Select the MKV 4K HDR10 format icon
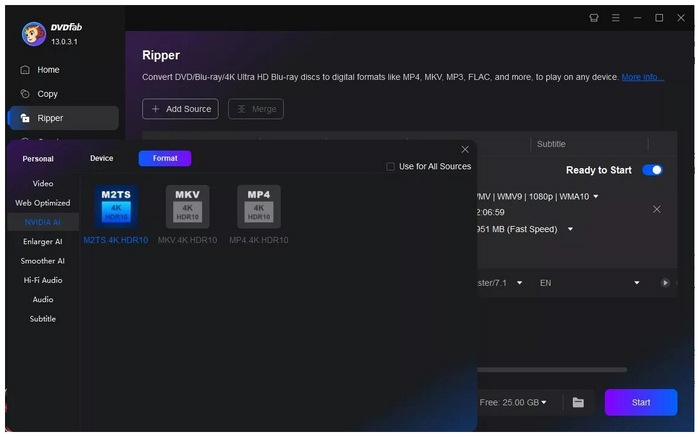This screenshot has width=700, height=437. point(188,206)
